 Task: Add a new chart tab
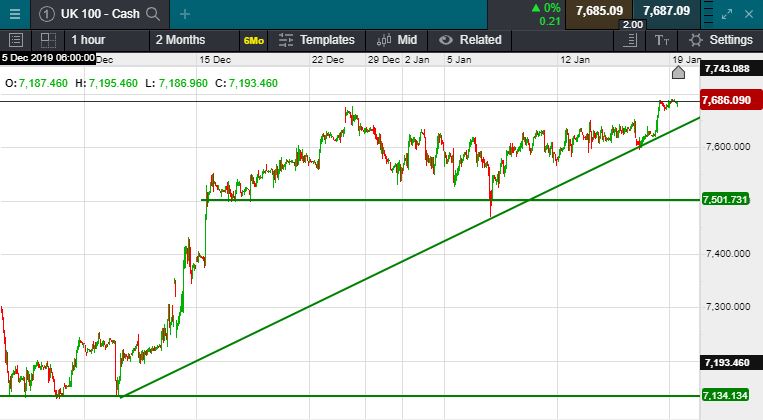click(185, 13)
